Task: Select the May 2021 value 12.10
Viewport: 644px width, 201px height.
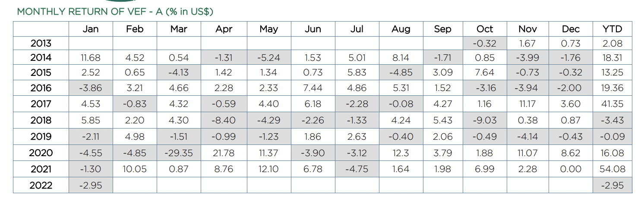Action: (268, 169)
